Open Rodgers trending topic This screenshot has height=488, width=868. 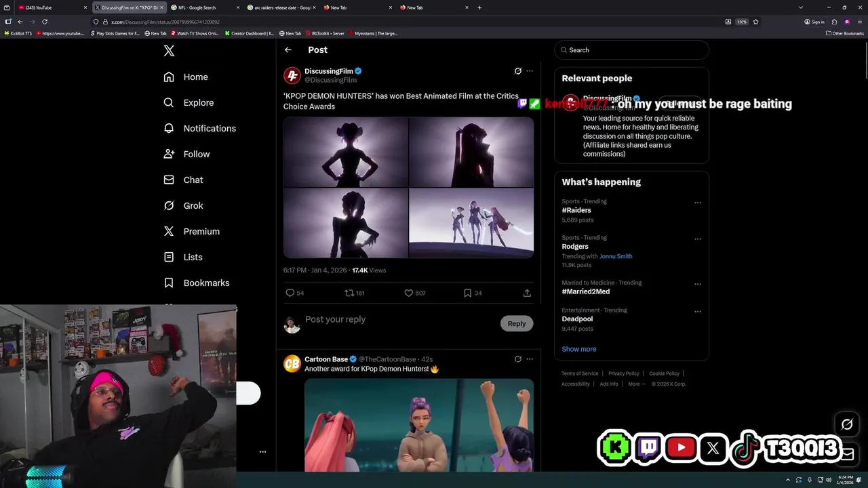575,247
